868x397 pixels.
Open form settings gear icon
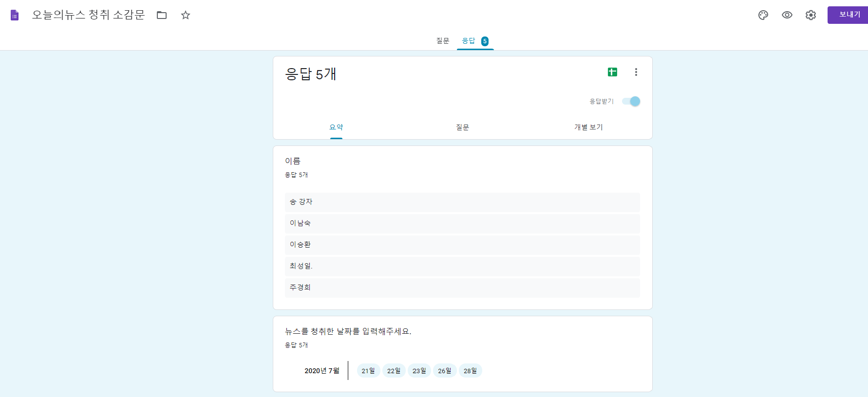(x=811, y=15)
